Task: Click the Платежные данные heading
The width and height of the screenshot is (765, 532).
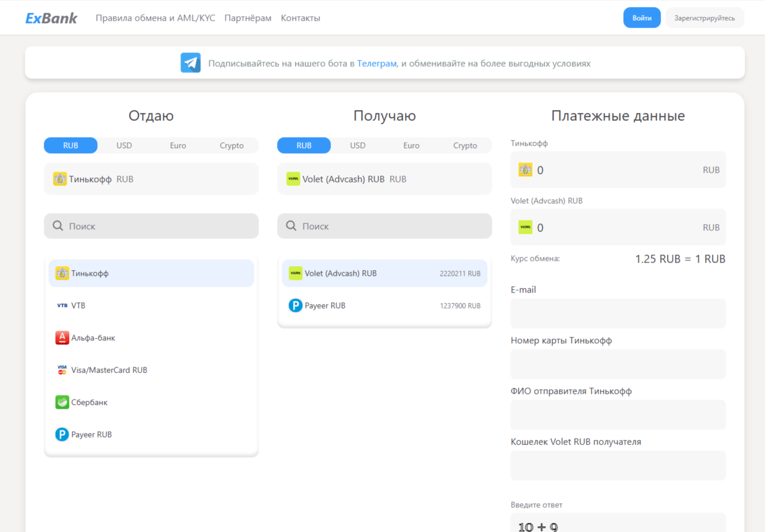Action: point(618,116)
